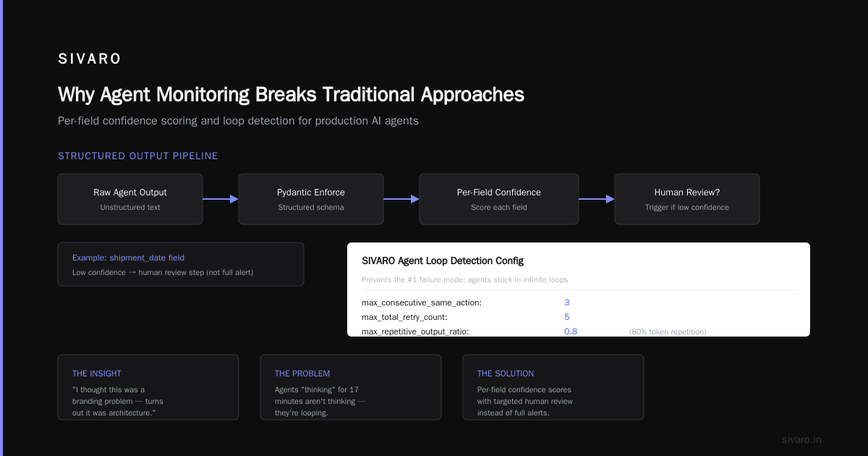Click the 0.8 repetitive output ratio value
This screenshot has width=868, height=456.
click(x=571, y=332)
